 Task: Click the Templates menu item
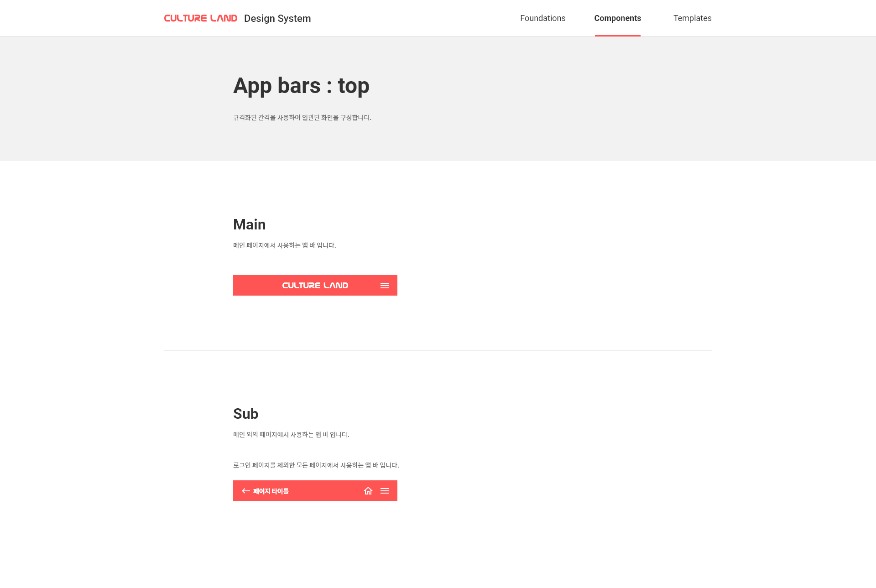[693, 18]
